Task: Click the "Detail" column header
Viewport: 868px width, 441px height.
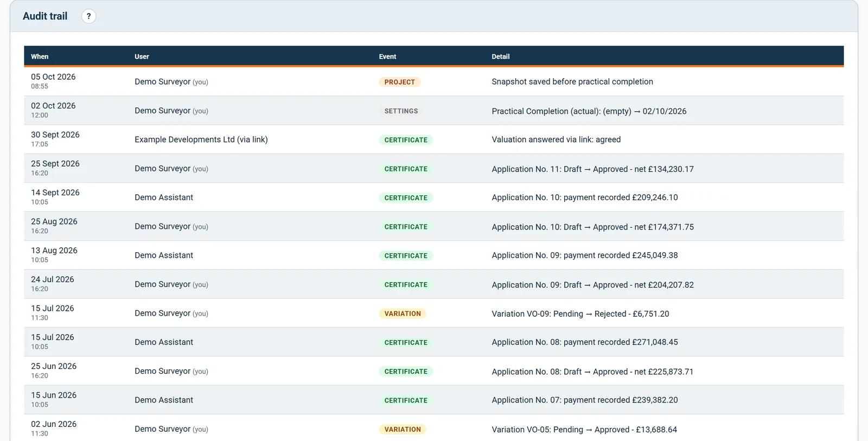Action: pyautogui.click(x=501, y=56)
